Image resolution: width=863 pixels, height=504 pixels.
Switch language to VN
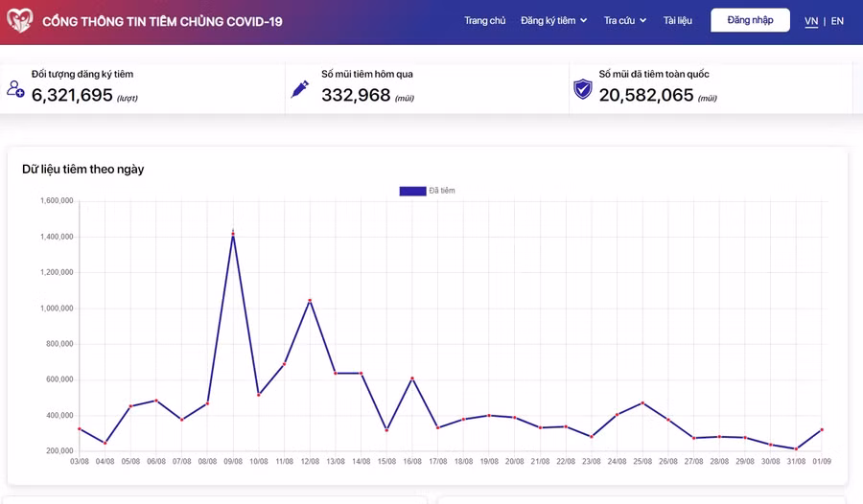[811, 20]
